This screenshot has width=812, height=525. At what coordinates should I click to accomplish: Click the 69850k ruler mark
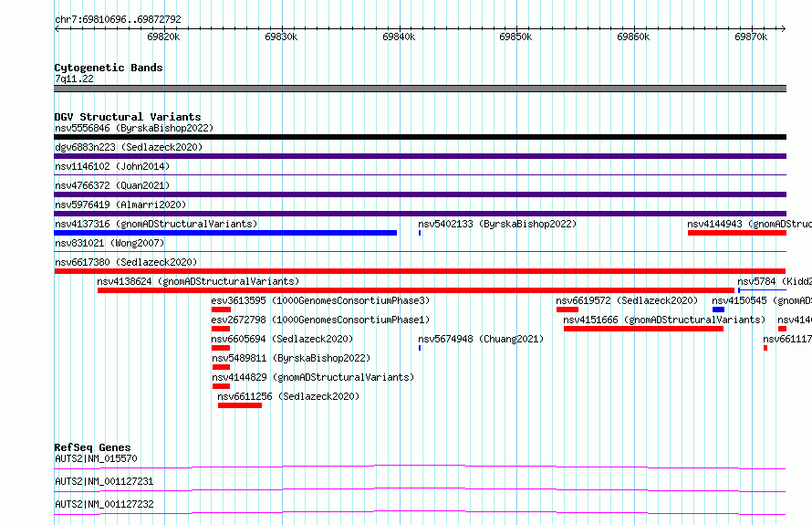515,37
